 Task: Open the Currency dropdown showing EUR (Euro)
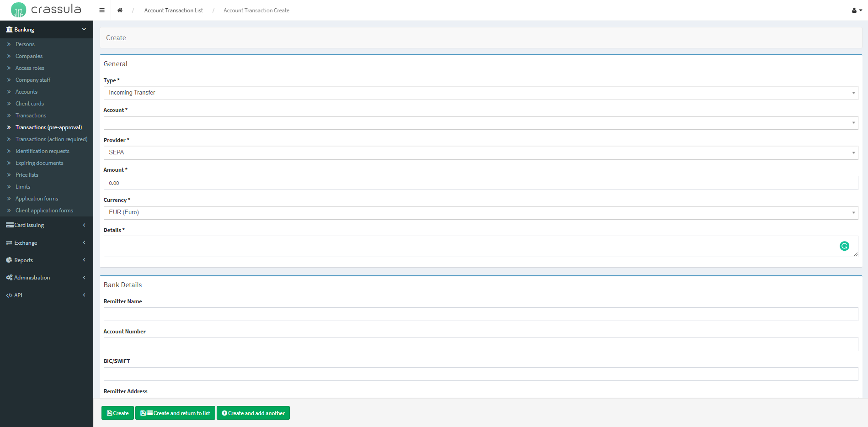pos(480,212)
